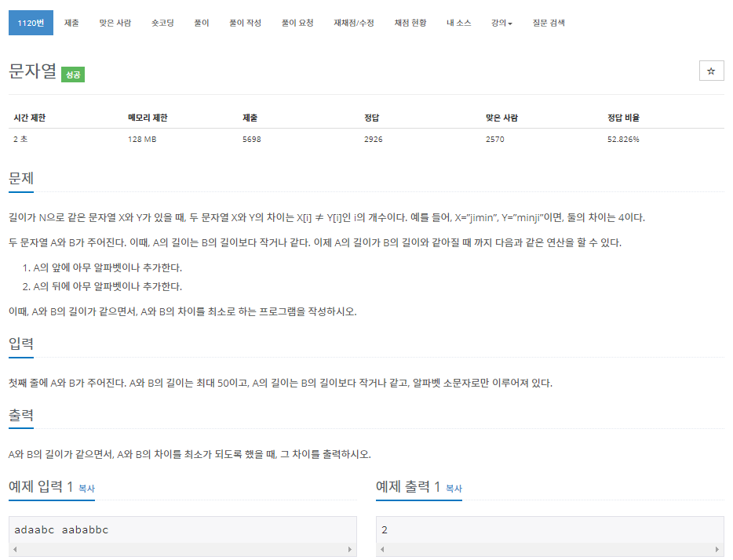Click the 2 초 time limit value
733x560 pixels.
[x=20, y=139]
